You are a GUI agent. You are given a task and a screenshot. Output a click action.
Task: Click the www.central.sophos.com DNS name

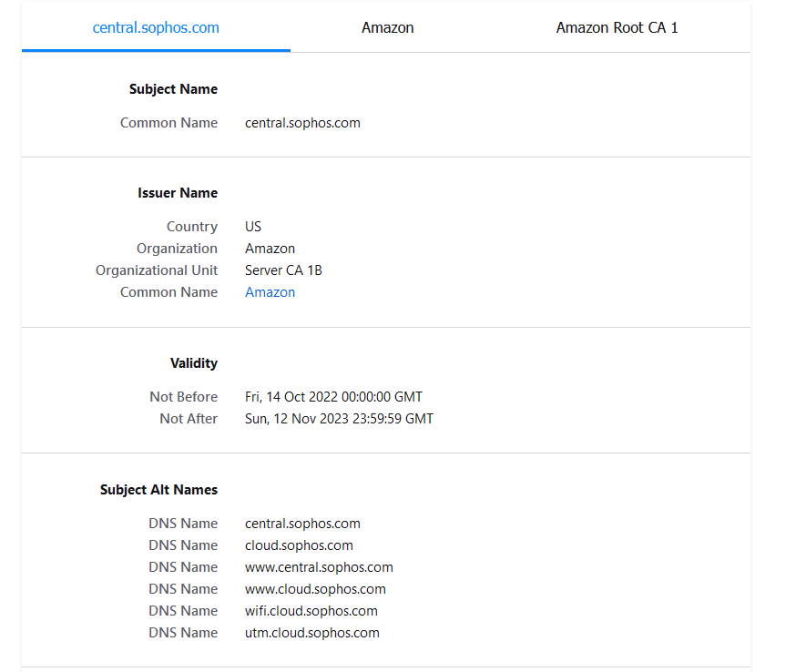point(320,567)
